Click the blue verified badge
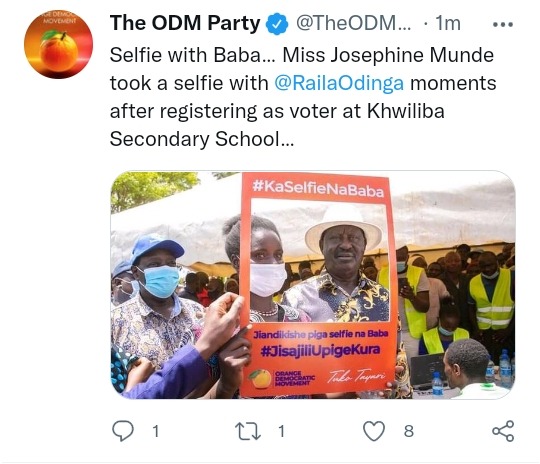The height and width of the screenshot is (464, 540). click(x=277, y=24)
